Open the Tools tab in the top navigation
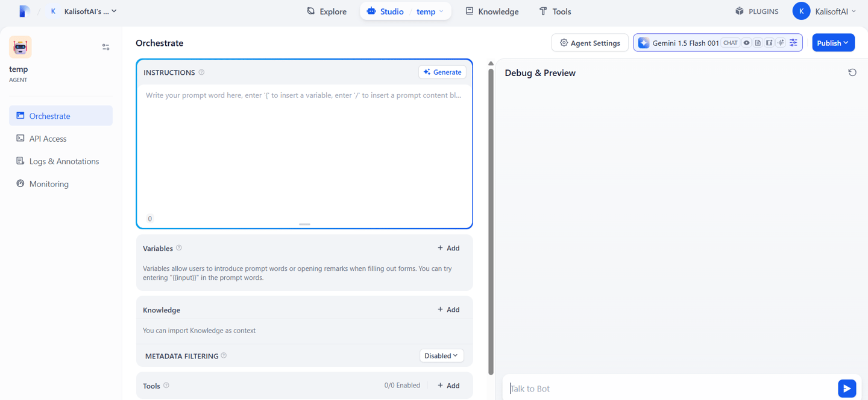868x400 pixels. click(555, 11)
